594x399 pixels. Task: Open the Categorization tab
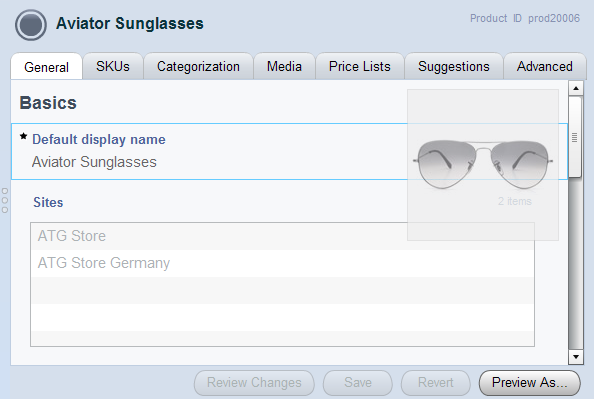(198, 66)
